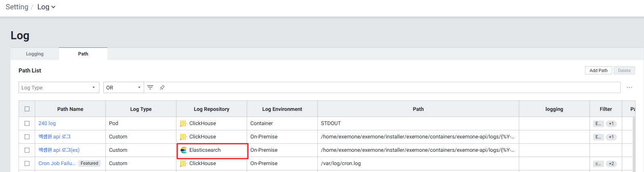644x172 pixels.
Task: Open the 240 log path link
Action: pos(47,123)
